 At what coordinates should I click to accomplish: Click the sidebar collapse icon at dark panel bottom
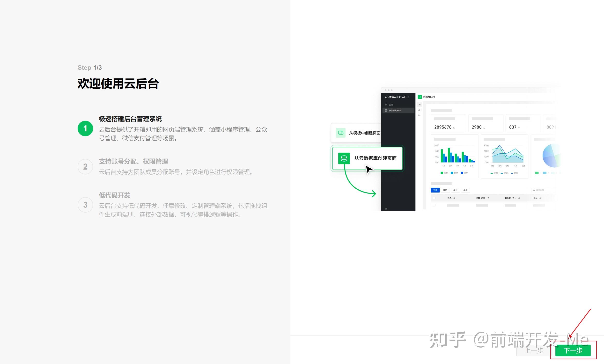[386, 209]
